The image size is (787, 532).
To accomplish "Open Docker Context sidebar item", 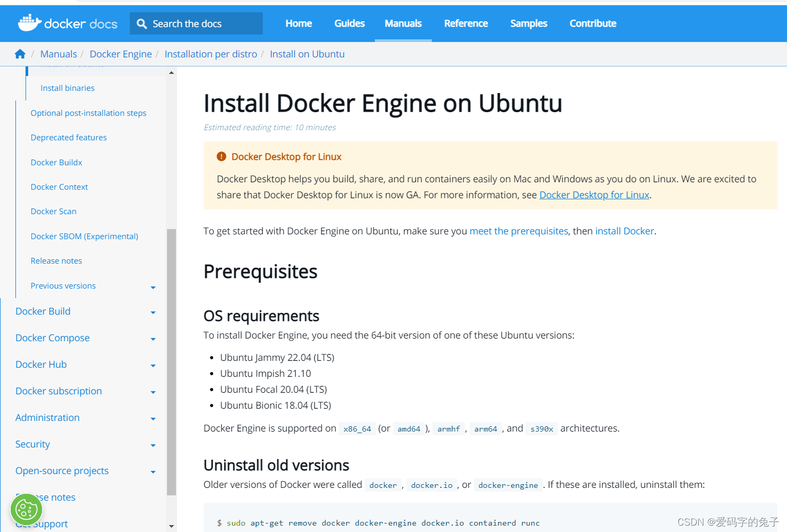I will [x=59, y=187].
